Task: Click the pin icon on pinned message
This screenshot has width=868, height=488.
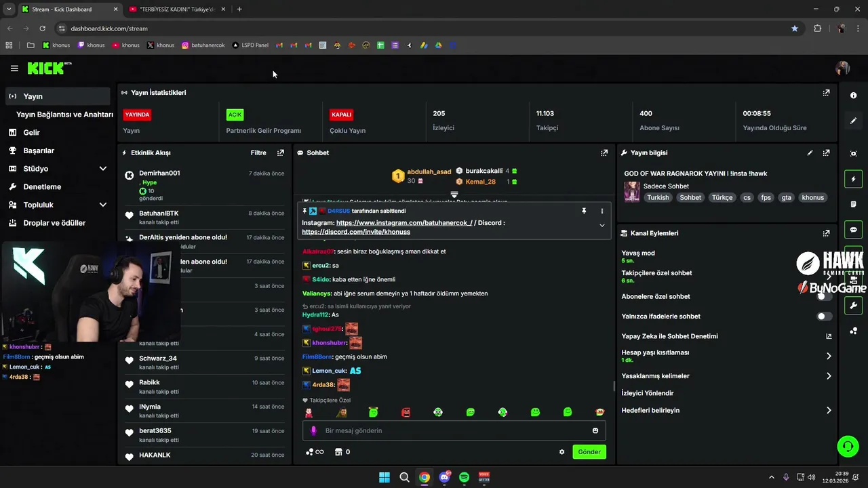Action: pyautogui.click(x=584, y=211)
